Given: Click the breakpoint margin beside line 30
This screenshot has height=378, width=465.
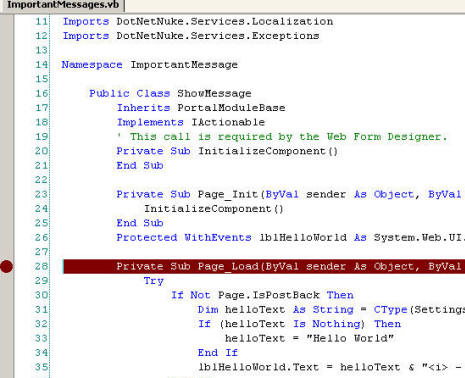Looking at the screenshot, I should point(6,295).
